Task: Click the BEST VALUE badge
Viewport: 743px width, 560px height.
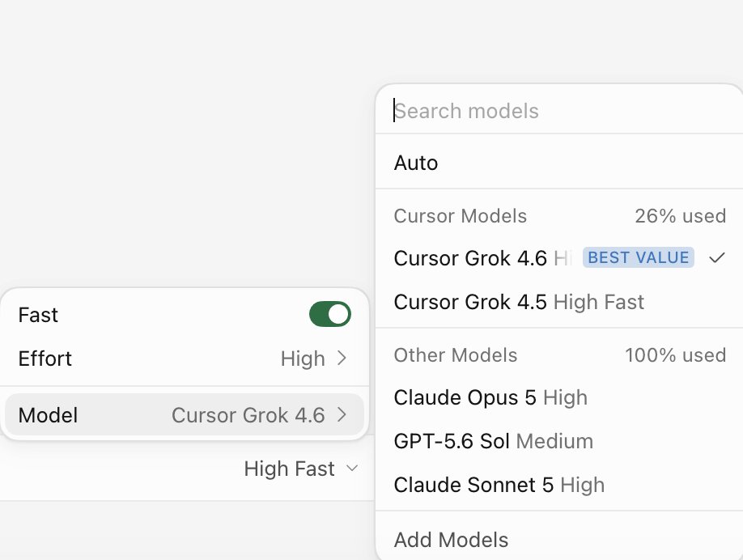Action: click(639, 257)
